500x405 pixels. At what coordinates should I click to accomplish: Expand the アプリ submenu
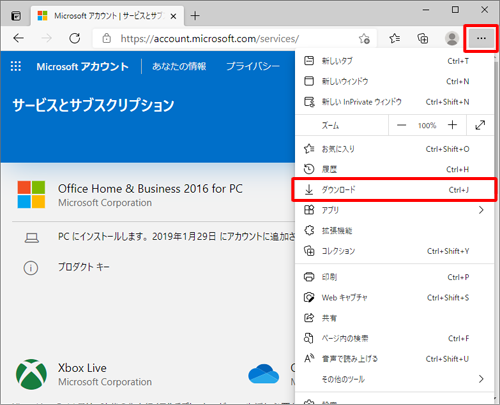394,210
